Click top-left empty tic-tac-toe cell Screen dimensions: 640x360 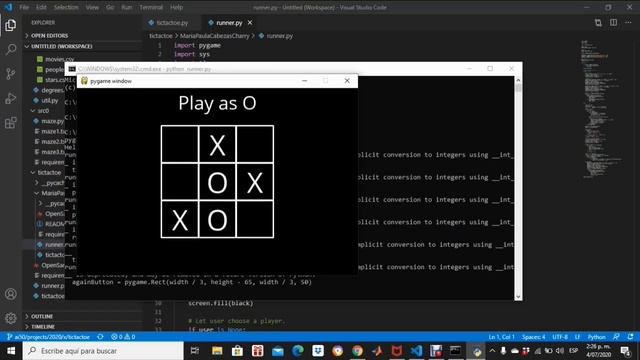(180, 144)
